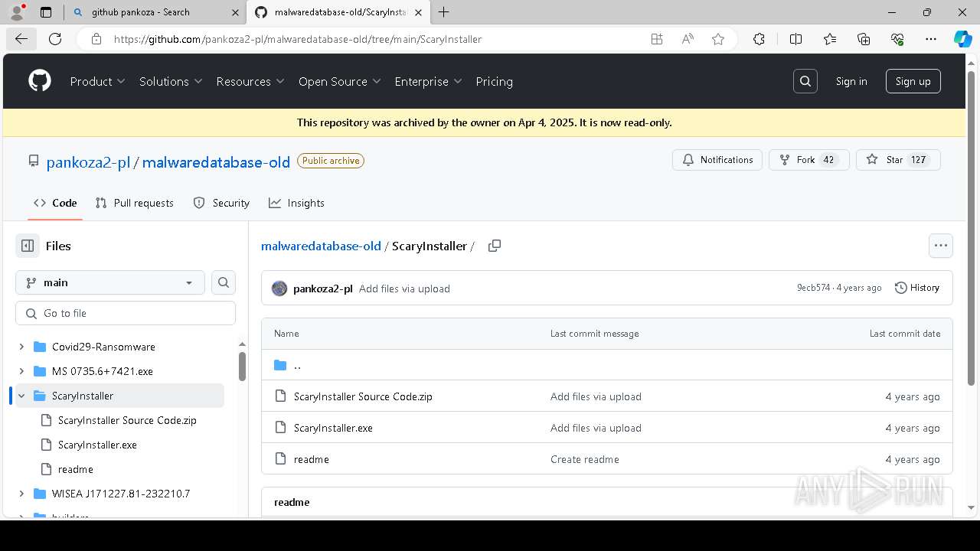Open ScaryInstaller Source Code.zip in file list

[x=363, y=396]
